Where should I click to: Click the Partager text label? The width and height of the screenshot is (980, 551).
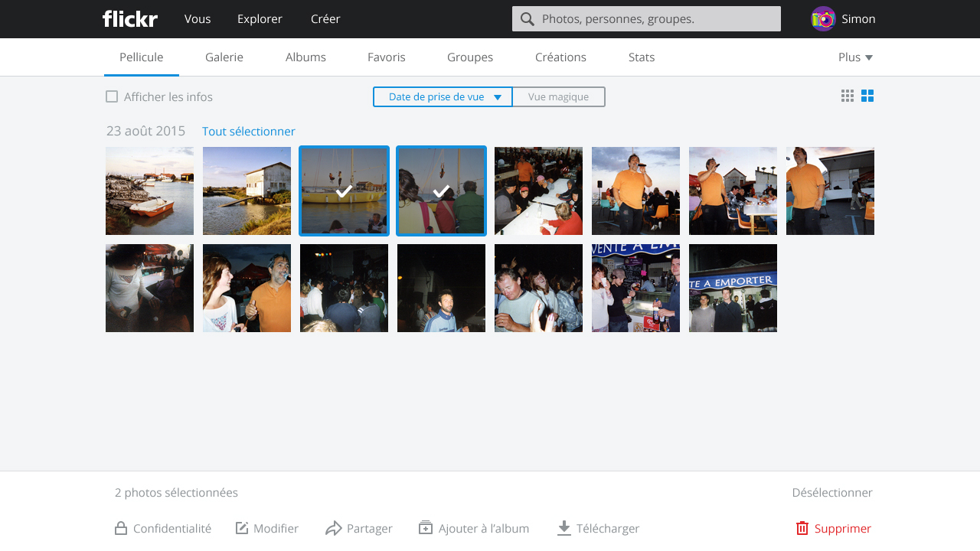point(370,529)
